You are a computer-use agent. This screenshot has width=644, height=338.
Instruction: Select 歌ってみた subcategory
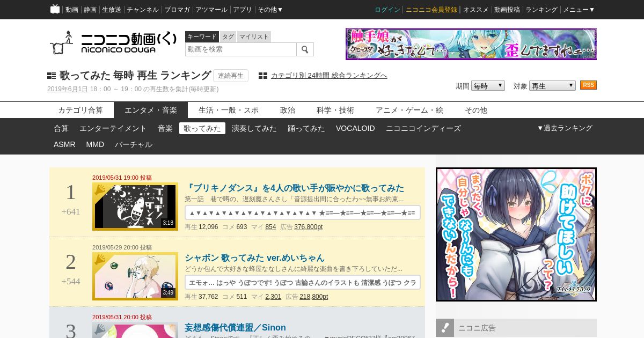point(202,128)
